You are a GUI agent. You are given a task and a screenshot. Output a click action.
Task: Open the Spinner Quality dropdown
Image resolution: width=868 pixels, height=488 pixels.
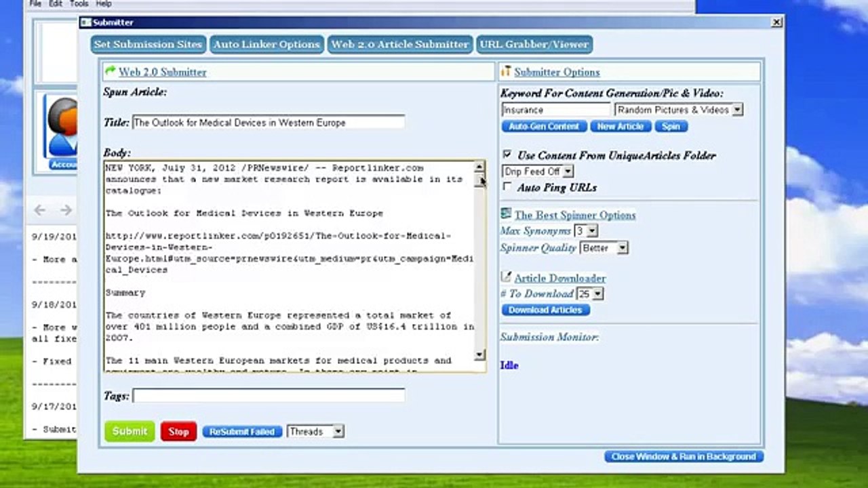click(604, 248)
